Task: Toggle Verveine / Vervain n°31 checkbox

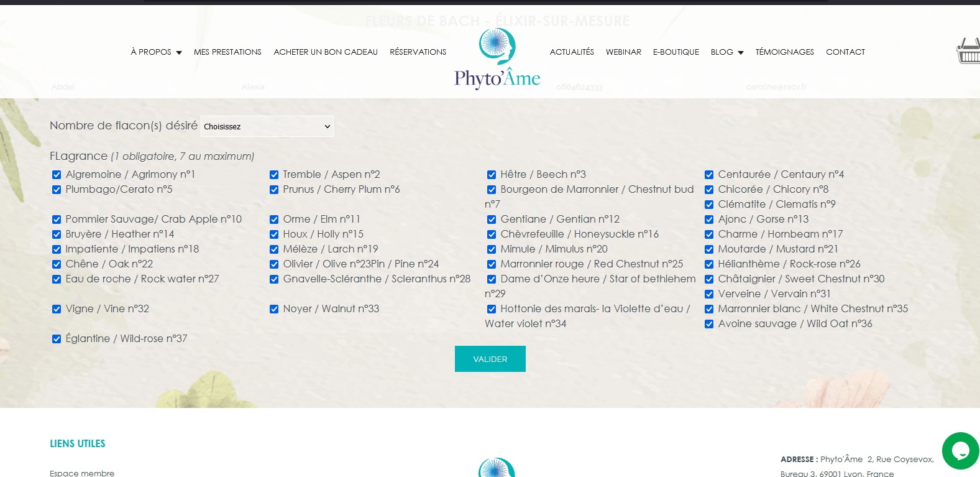Action: pyautogui.click(x=709, y=294)
